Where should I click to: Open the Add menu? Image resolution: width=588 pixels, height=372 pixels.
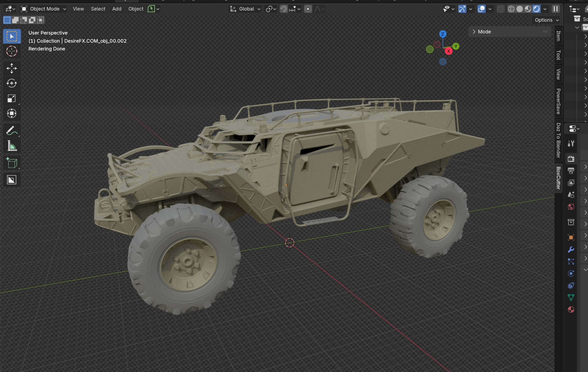tap(117, 9)
